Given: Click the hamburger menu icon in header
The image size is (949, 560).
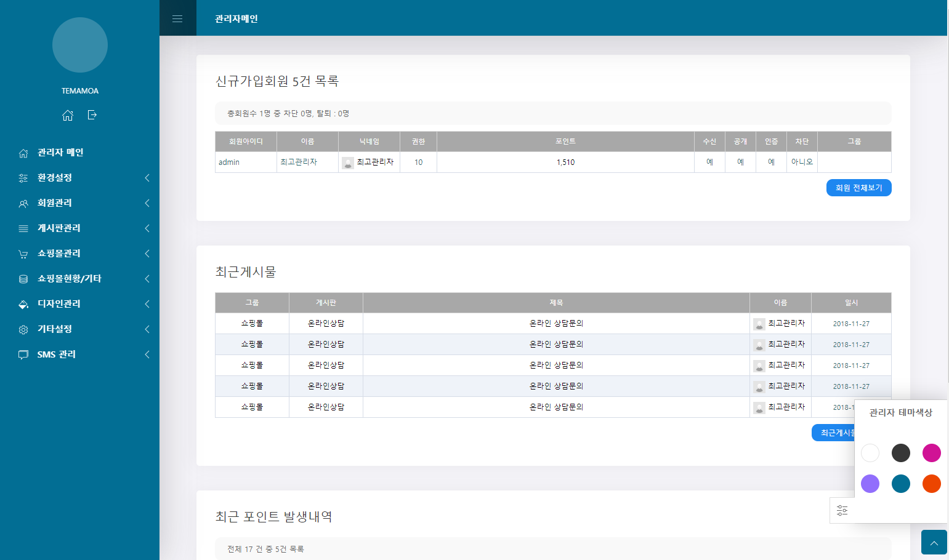Looking at the screenshot, I should tap(177, 18).
